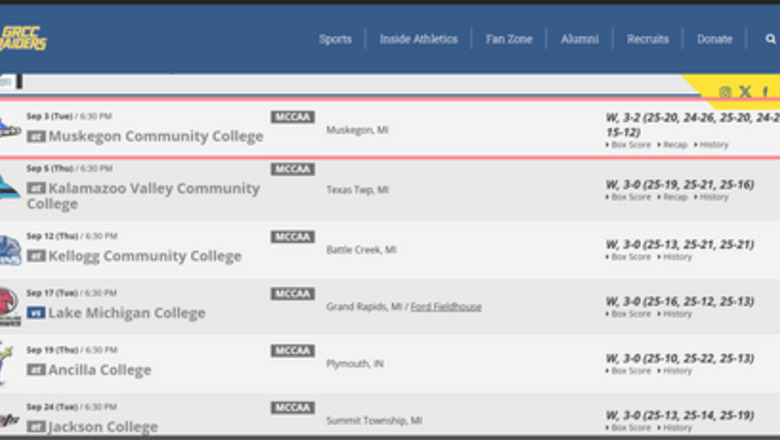
Task: Select the 'Sep 12 (Thu)' date text
Action: coord(52,236)
